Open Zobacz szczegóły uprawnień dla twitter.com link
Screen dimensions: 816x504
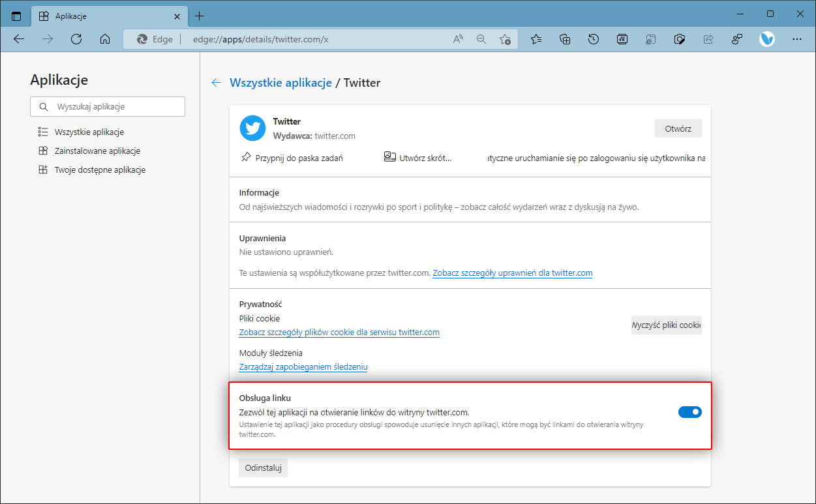click(513, 273)
